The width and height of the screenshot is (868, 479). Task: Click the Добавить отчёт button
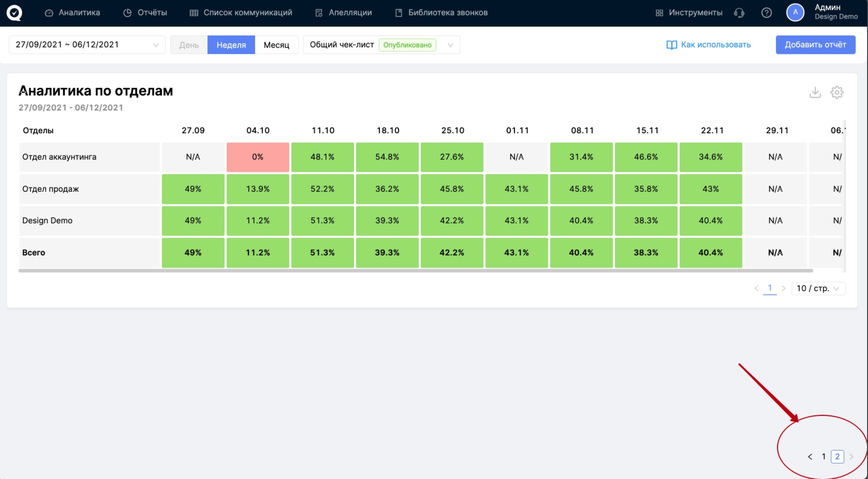[815, 45]
